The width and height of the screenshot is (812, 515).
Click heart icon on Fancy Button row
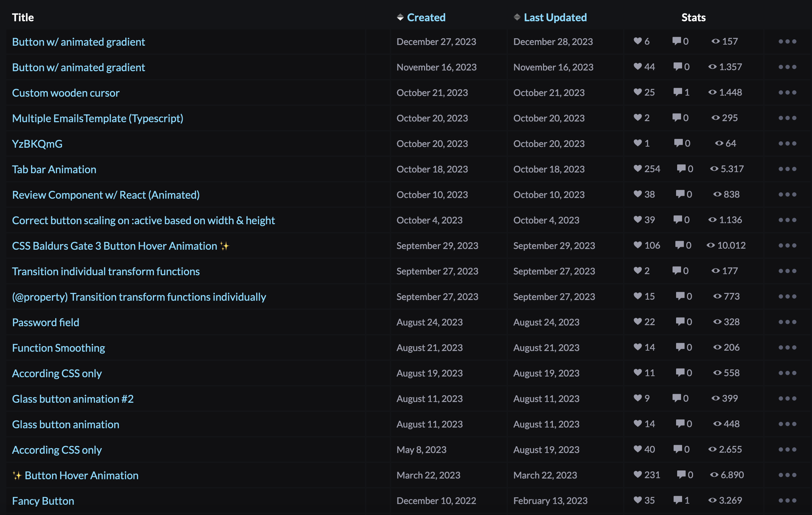tap(637, 500)
